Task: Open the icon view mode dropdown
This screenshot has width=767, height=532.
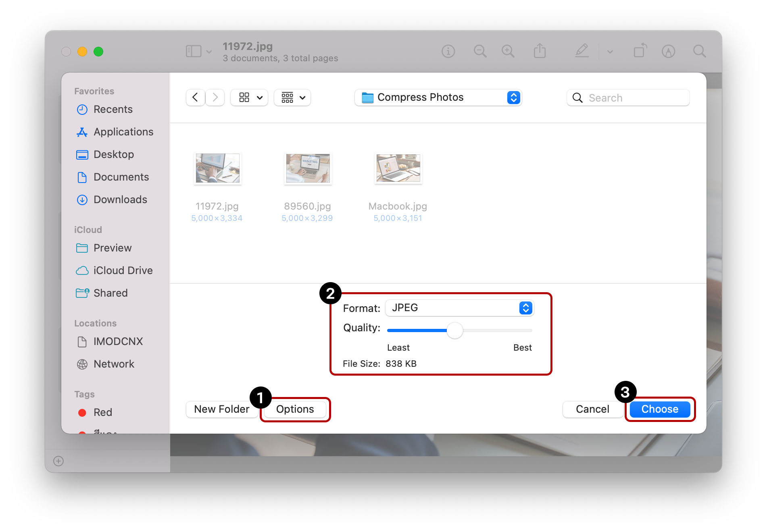Action: pos(249,98)
